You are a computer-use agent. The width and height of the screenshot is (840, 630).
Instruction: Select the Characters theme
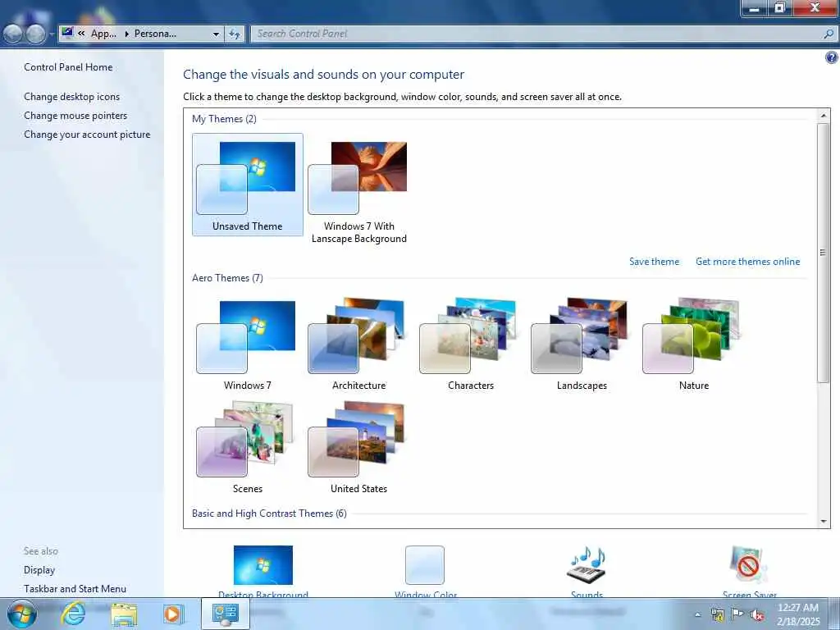click(470, 345)
